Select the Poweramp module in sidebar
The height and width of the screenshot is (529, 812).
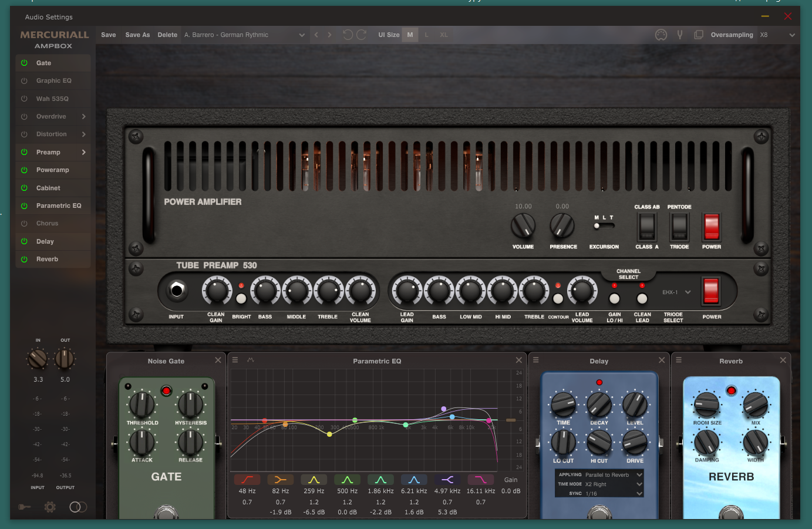pyautogui.click(x=53, y=170)
